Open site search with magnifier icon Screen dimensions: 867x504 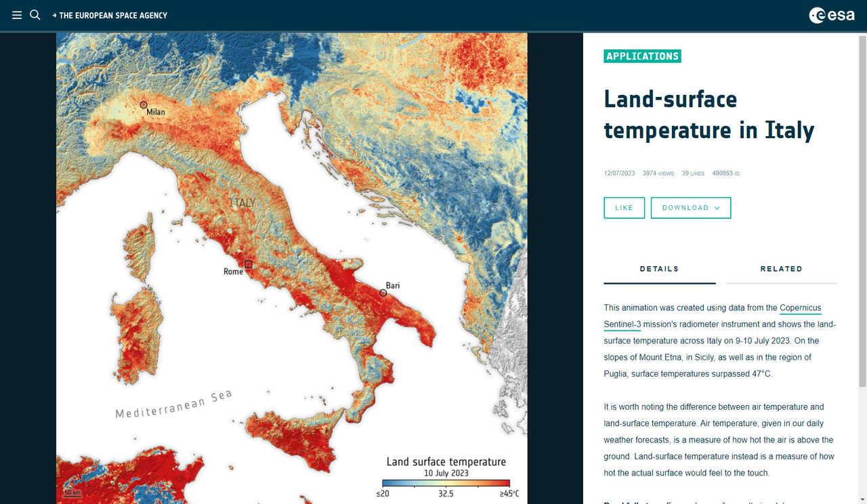[x=35, y=15]
